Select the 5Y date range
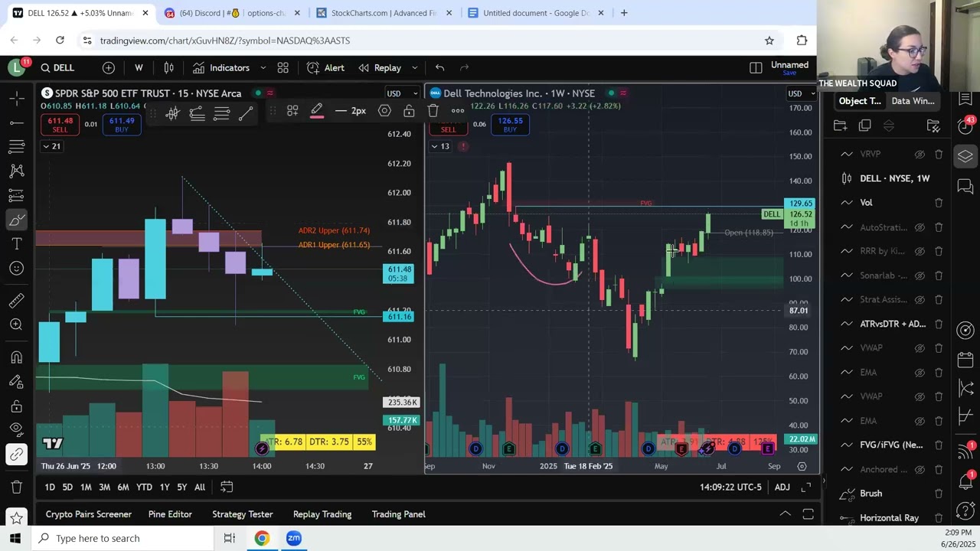The height and width of the screenshot is (551, 980). [181, 487]
